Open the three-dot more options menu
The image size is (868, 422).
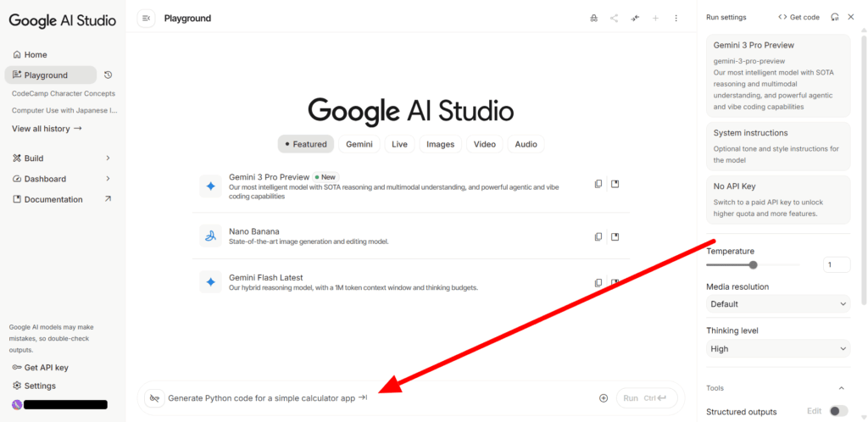[x=676, y=18]
